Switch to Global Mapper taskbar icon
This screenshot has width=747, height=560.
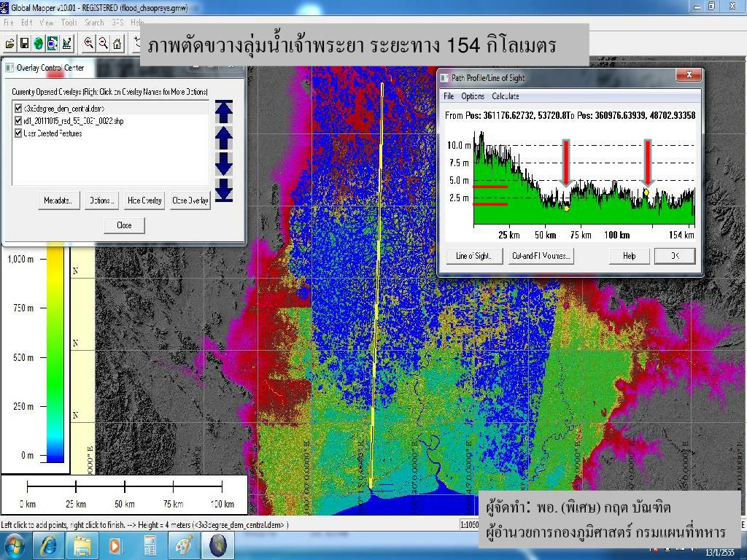[x=218, y=545]
